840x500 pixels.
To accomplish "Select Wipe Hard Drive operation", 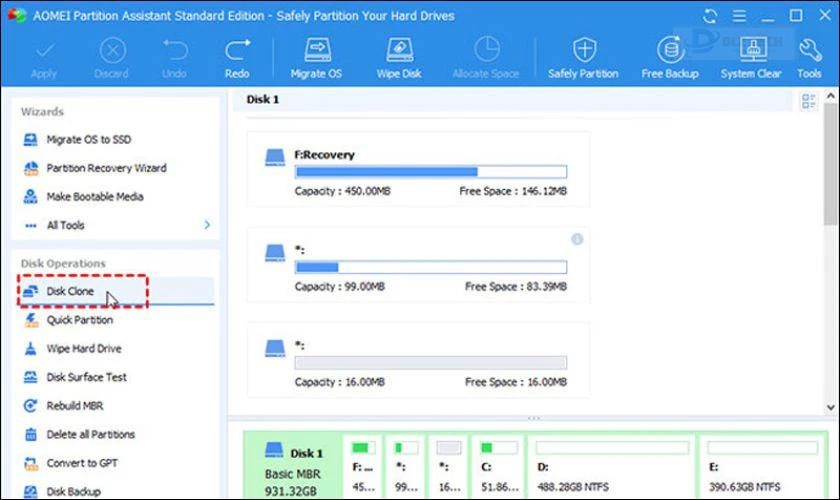I will click(x=73, y=349).
